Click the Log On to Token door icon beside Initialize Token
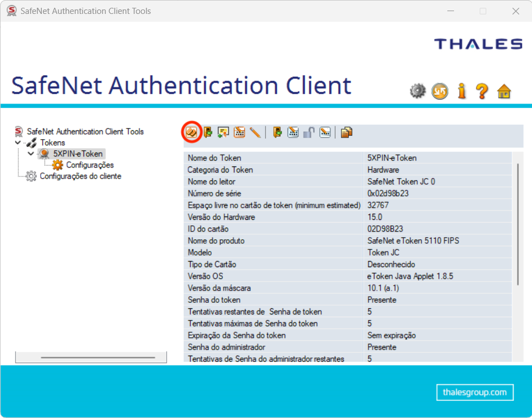The width and height of the screenshot is (532, 418). tap(208, 132)
